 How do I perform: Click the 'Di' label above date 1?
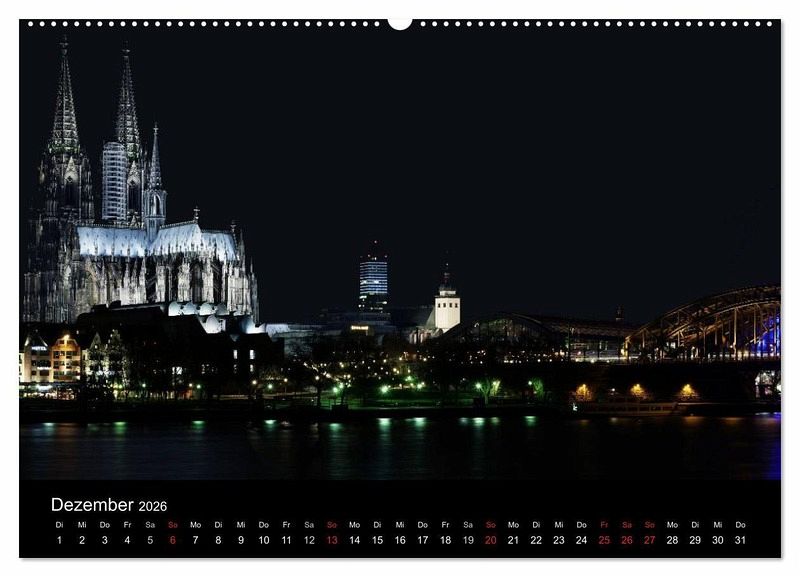[59, 524]
